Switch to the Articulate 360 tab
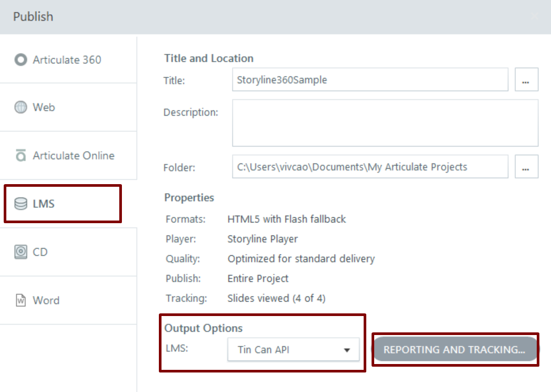The image size is (551, 392). (69, 60)
